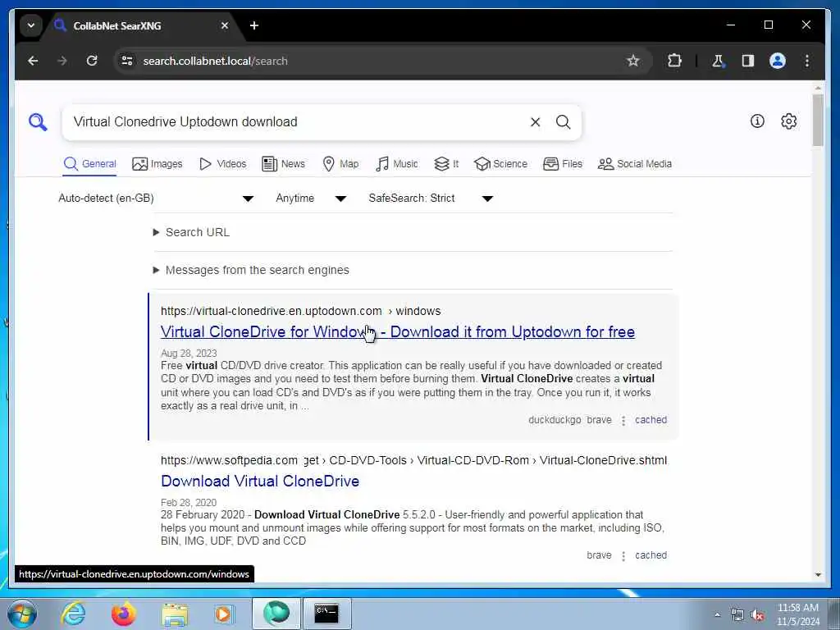This screenshot has width=840, height=630.
Task: Click the address bar URL text
Action: pyautogui.click(x=216, y=61)
